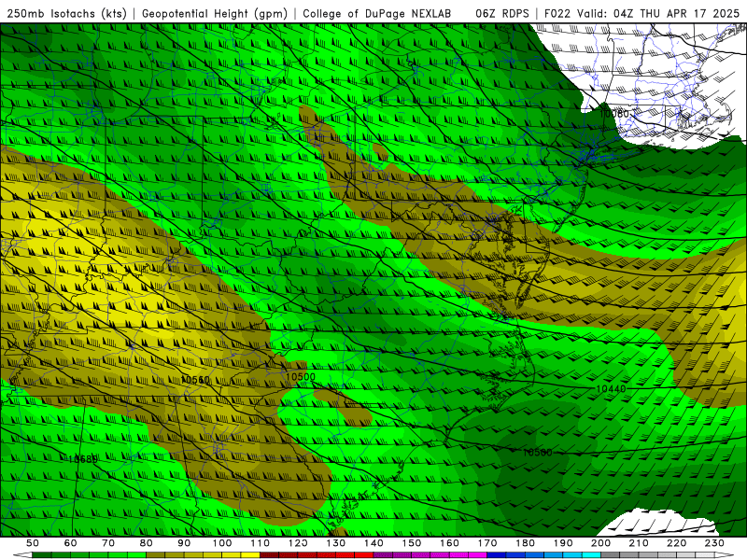
Task: Click the 10440 height contour label
Action: pyautogui.click(x=611, y=389)
